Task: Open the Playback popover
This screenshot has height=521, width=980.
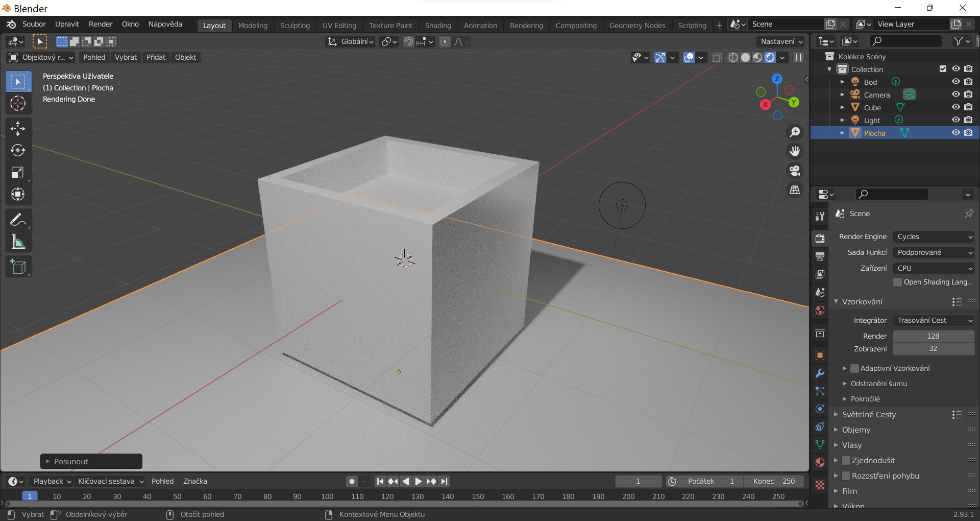Action: (52, 481)
